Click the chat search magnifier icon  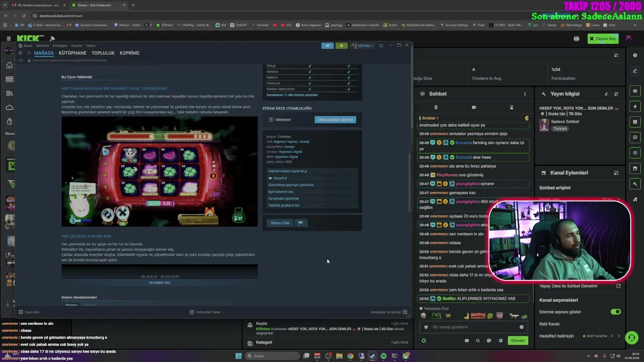pos(478,340)
